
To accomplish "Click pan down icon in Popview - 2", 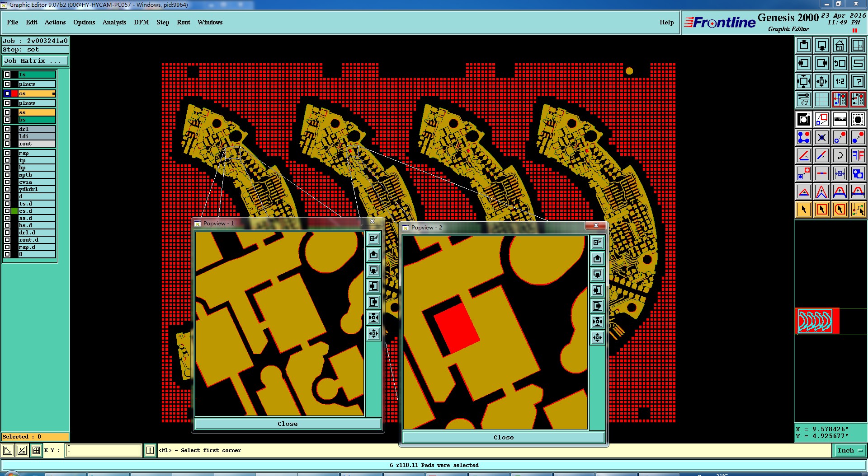I will coord(597,275).
